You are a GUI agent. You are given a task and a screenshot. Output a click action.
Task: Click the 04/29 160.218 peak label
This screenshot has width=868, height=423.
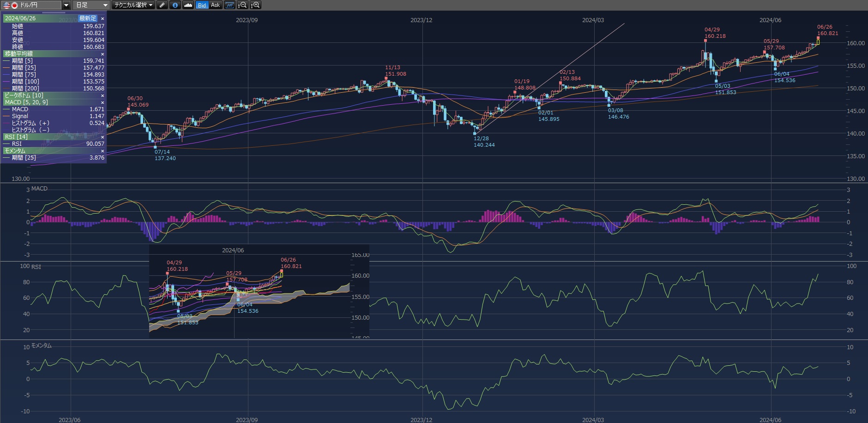coord(714,33)
